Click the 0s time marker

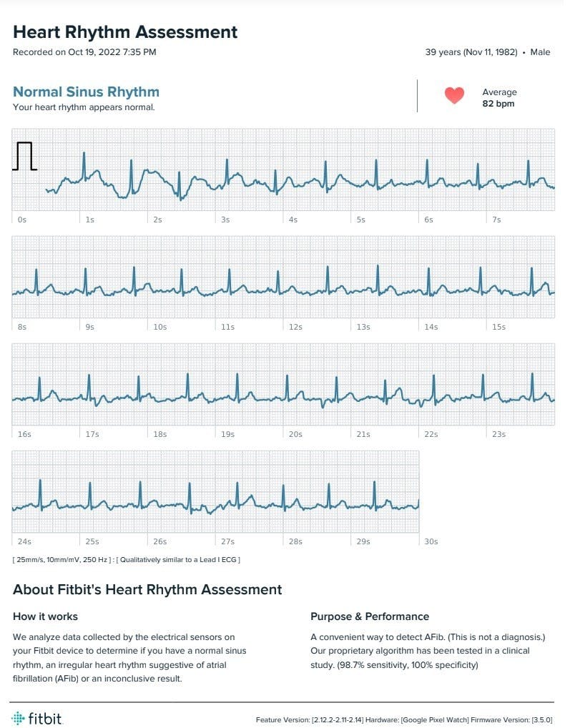click(21, 220)
